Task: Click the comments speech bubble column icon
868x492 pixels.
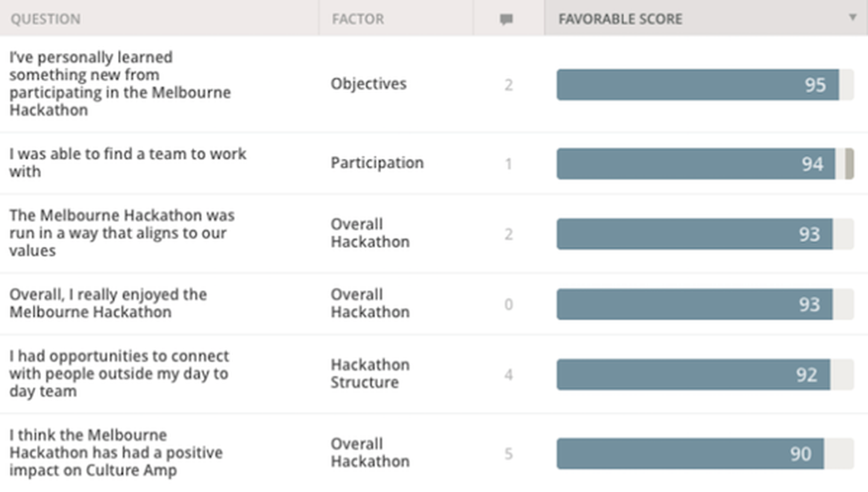Action: click(x=506, y=19)
